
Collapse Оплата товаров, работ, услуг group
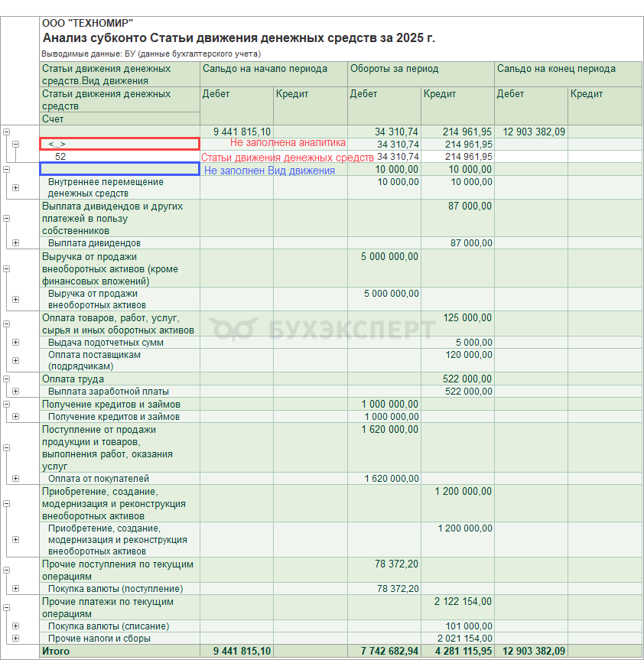click(x=7, y=323)
